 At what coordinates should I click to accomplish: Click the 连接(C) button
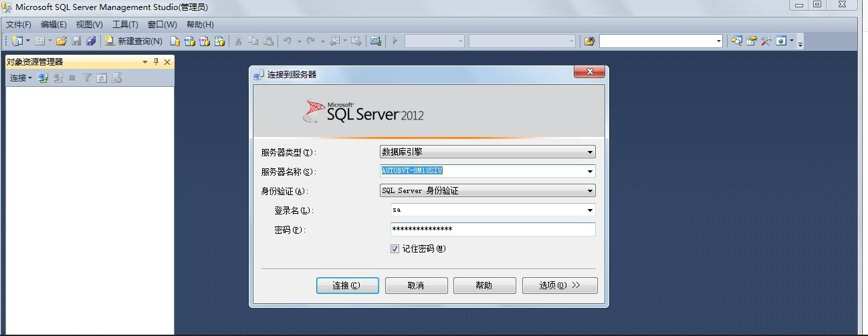coord(348,285)
